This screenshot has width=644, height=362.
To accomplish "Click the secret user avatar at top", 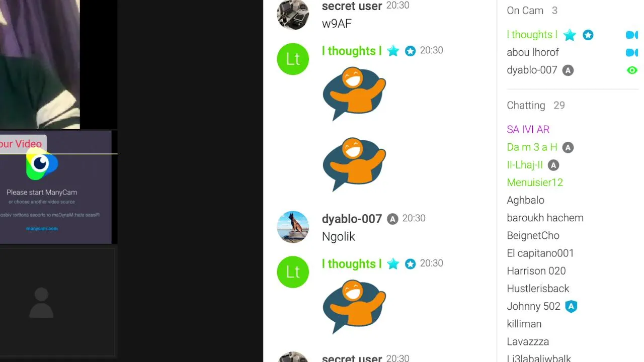I will pos(293,14).
